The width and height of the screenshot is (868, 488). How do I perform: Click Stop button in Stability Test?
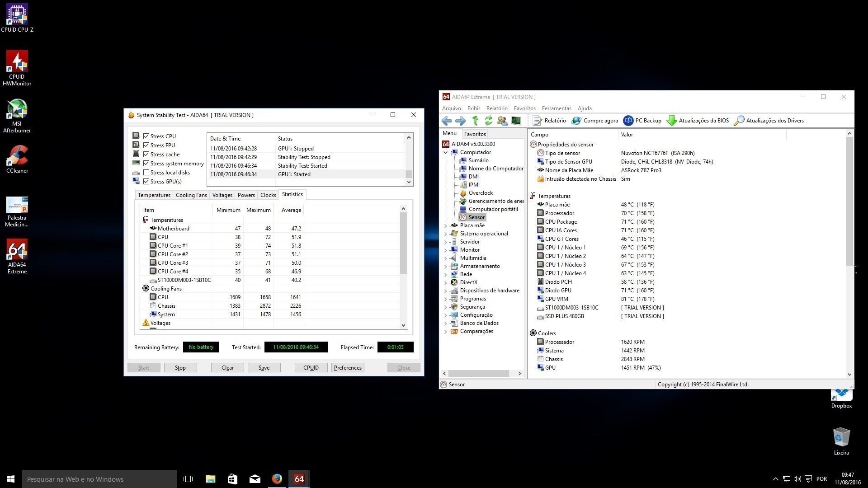pyautogui.click(x=180, y=368)
